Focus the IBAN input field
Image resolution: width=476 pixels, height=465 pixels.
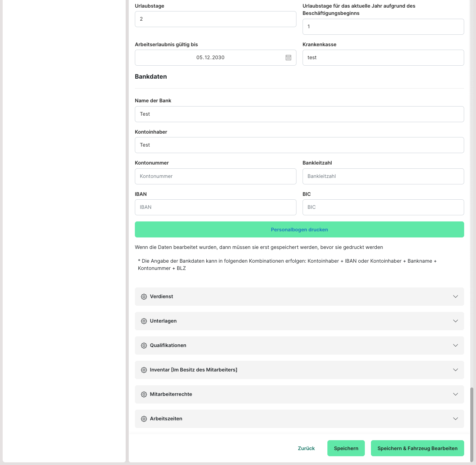pyautogui.click(x=215, y=207)
